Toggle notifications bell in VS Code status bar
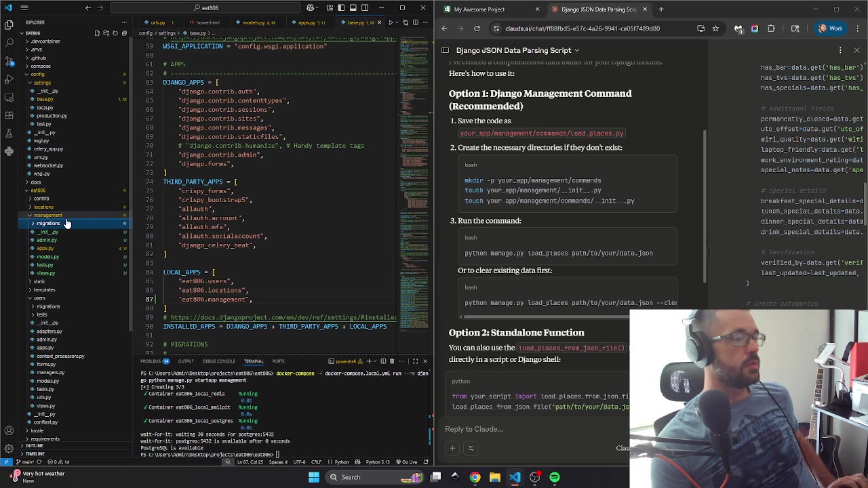 tap(426, 462)
